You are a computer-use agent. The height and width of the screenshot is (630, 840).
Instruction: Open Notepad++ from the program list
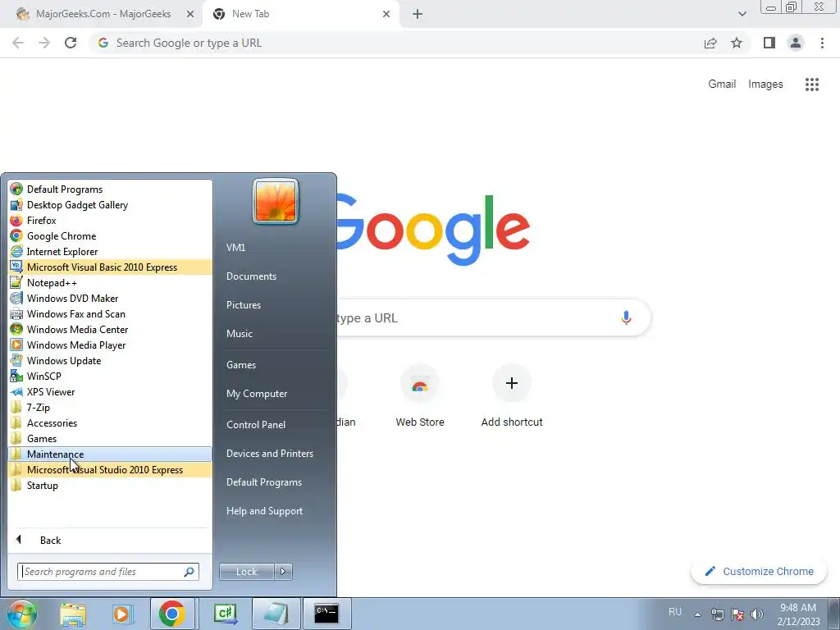click(110, 282)
